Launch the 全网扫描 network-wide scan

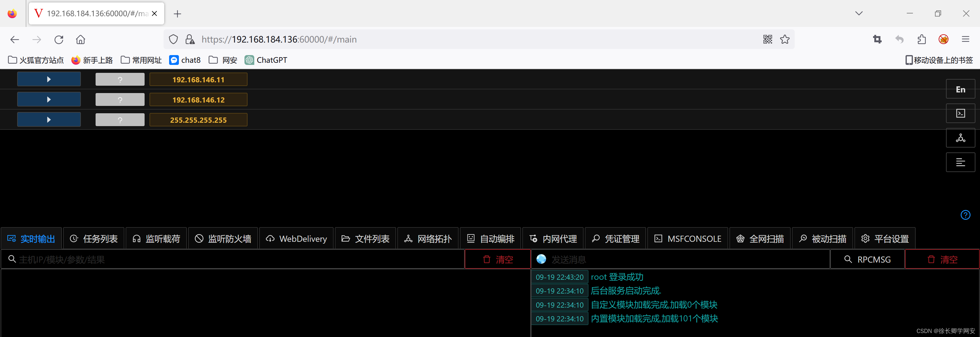coord(760,238)
